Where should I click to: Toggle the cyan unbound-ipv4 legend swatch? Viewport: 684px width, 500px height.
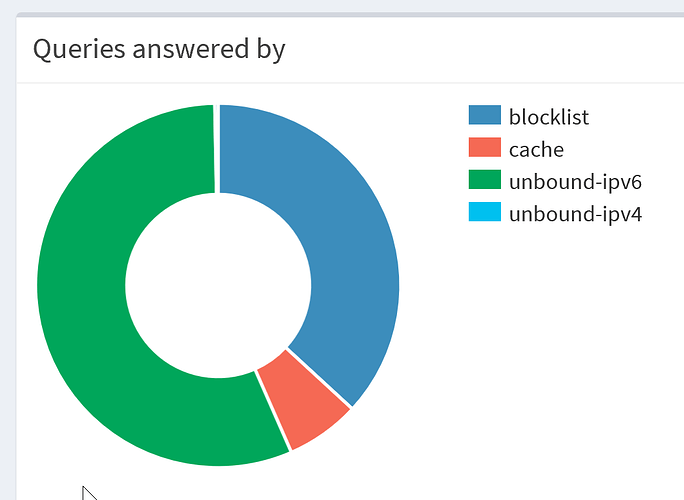[x=485, y=213]
